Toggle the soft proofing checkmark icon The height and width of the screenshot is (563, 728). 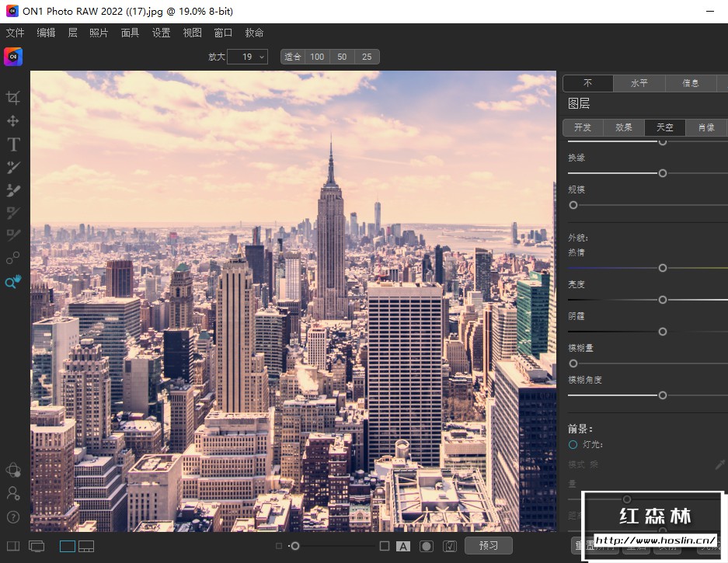(x=449, y=546)
